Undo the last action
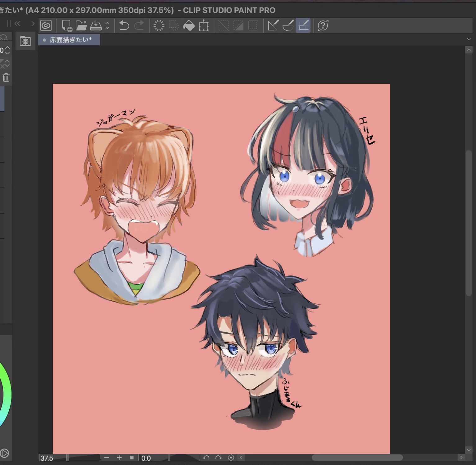The width and height of the screenshot is (476, 465). [124, 25]
